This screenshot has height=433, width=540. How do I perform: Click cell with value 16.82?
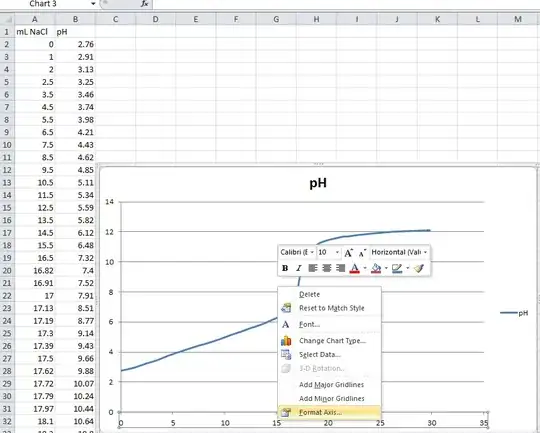coord(34,271)
